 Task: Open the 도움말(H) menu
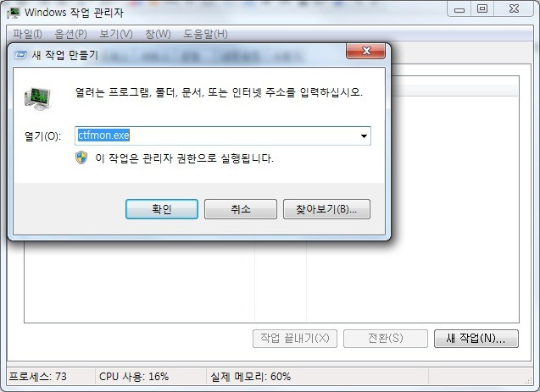(x=205, y=34)
